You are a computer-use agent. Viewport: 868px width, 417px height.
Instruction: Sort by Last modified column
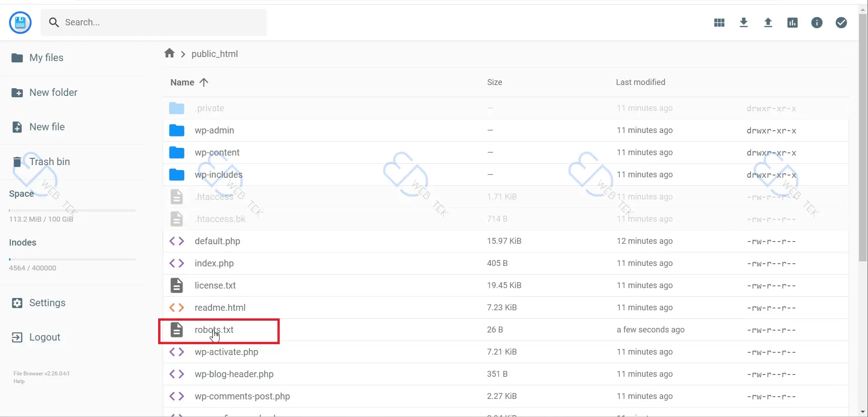click(x=640, y=82)
